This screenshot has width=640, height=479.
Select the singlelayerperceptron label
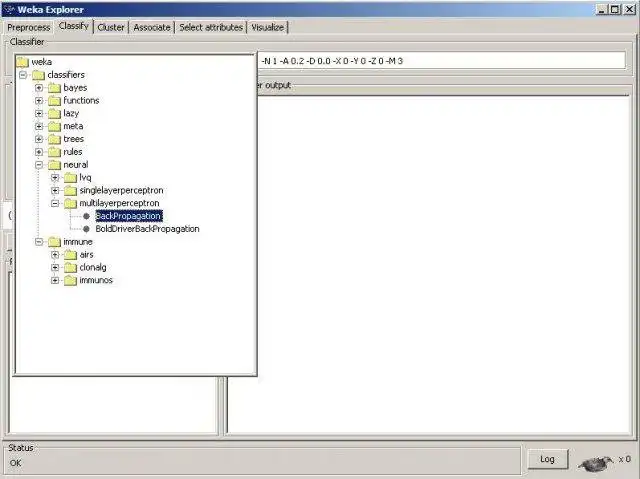click(x=121, y=191)
